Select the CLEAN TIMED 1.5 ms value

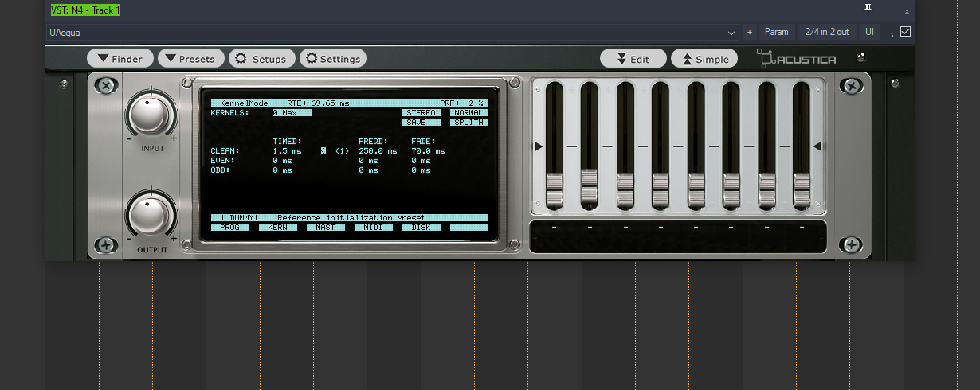[287, 151]
